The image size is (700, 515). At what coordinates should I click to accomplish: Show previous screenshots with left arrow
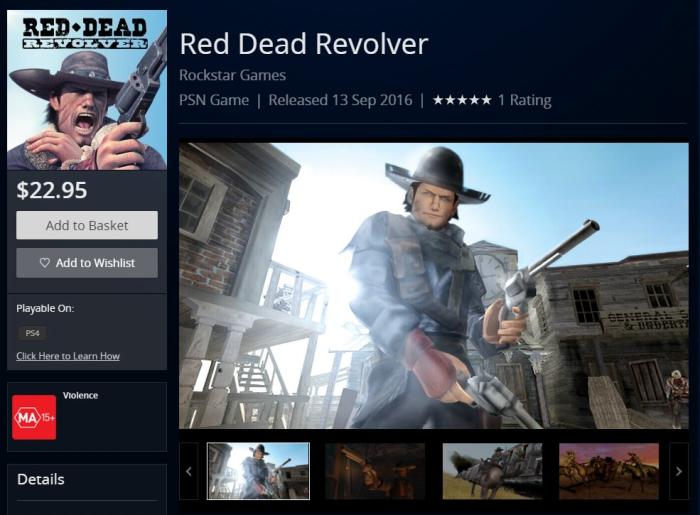click(x=189, y=471)
